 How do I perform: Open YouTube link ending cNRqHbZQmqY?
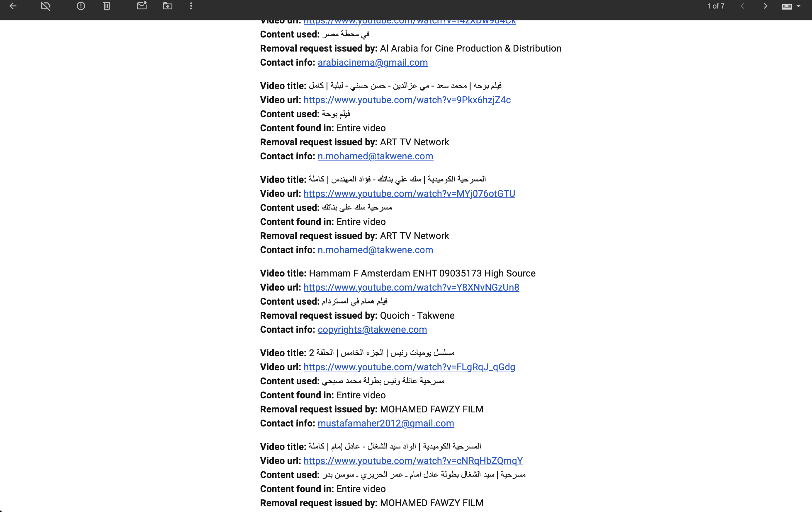point(413,461)
